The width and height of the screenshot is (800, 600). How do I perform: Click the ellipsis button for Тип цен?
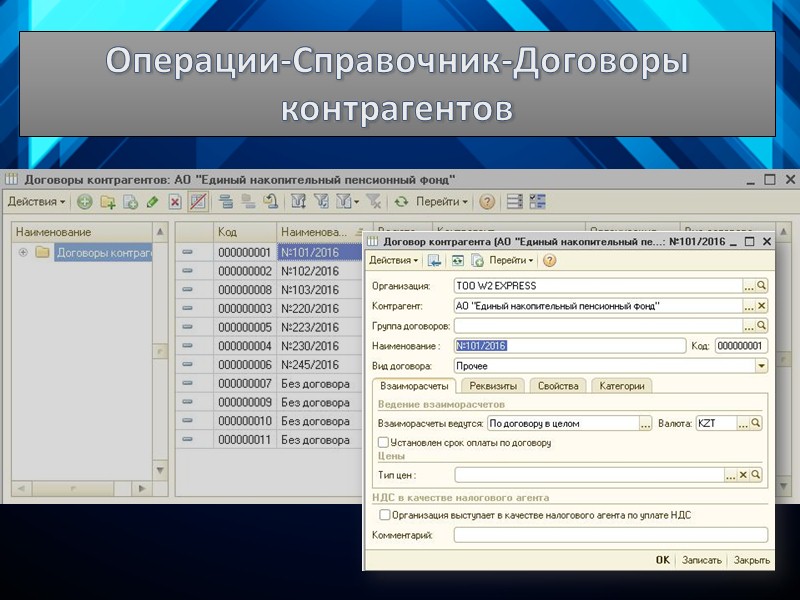[x=731, y=476]
